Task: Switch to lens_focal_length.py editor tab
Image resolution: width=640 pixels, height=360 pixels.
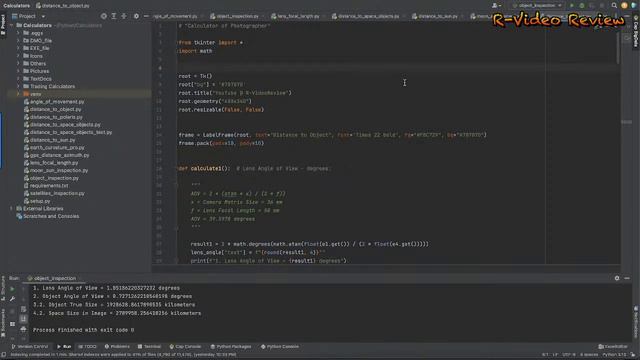Action: pyautogui.click(x=295, y=16)
